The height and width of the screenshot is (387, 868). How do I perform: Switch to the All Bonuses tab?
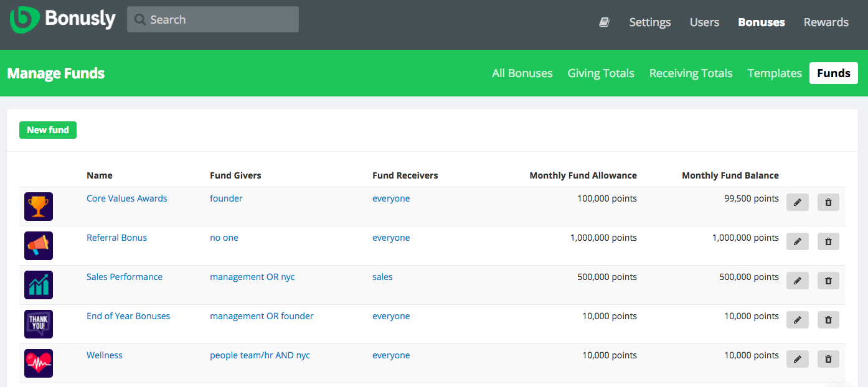coord(522,73)
